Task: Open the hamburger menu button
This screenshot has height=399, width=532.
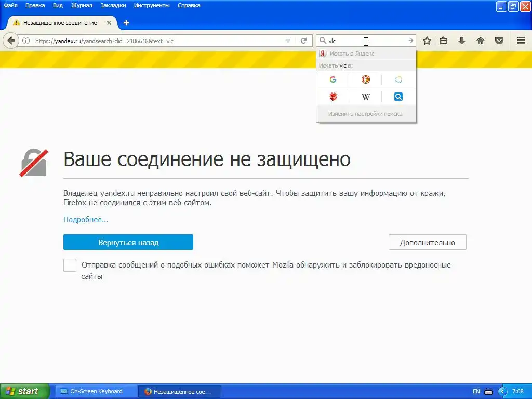Action: pyautogui.click(x=521, y=41)
